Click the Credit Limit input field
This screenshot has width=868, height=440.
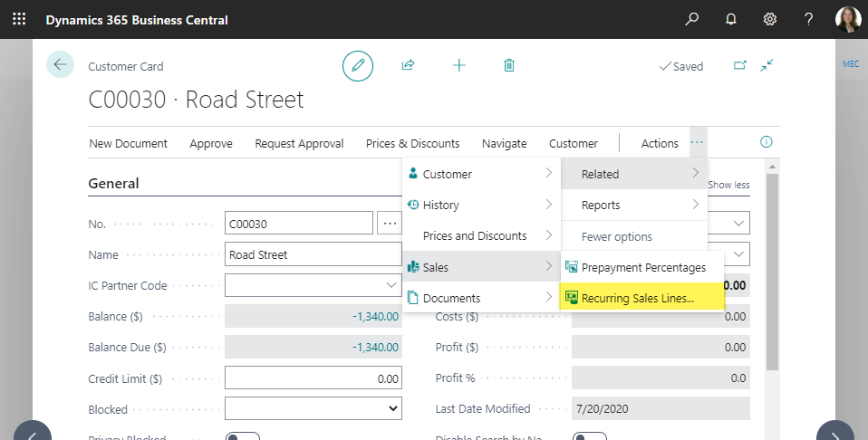point(313,378)
